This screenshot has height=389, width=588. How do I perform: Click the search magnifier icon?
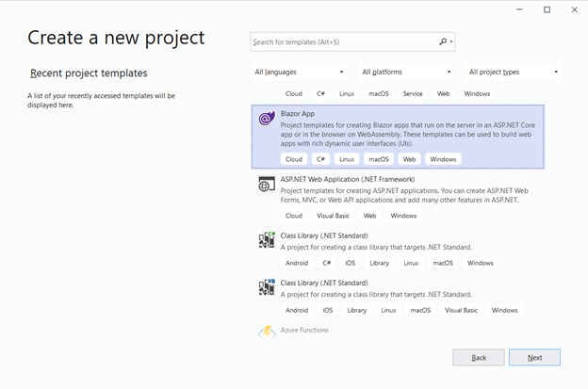tap(444, 42)
